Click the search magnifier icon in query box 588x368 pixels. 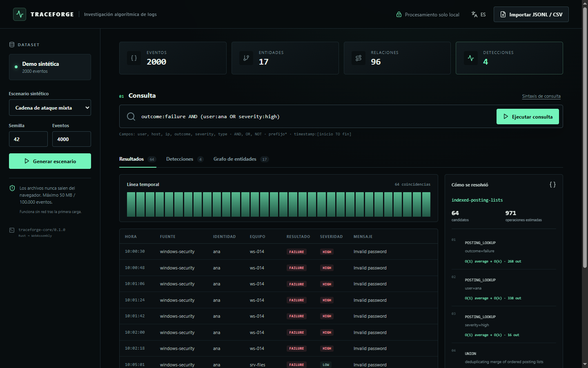pos(131,117)
